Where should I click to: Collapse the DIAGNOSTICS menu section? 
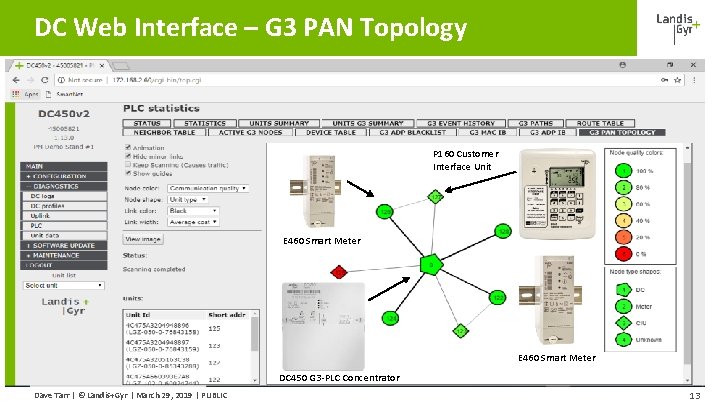pos(64,186)
